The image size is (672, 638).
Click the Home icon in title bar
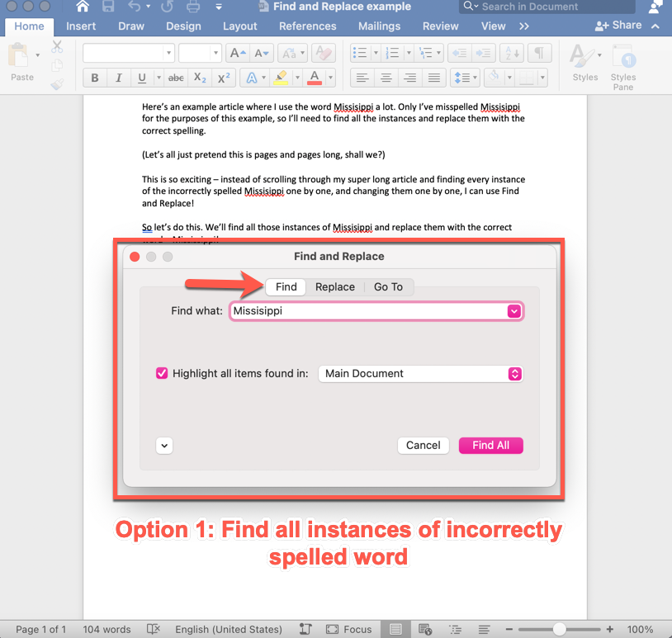pyautogui.click(x=83, y=7)
